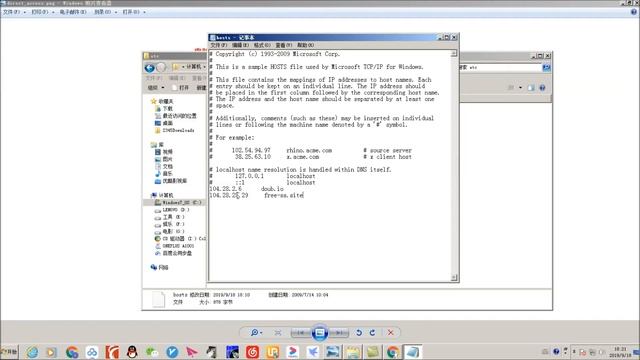Image resolution: width=640 pixels, height=360 pixels.
Task: Open the 组织 dropdown in the Explorer toolbar
Action: [156, 88]
